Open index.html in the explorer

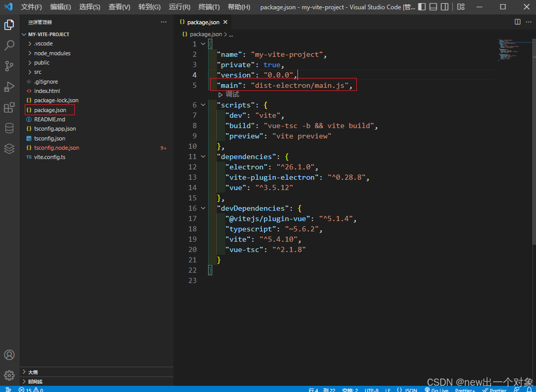(x=97, y=91)
